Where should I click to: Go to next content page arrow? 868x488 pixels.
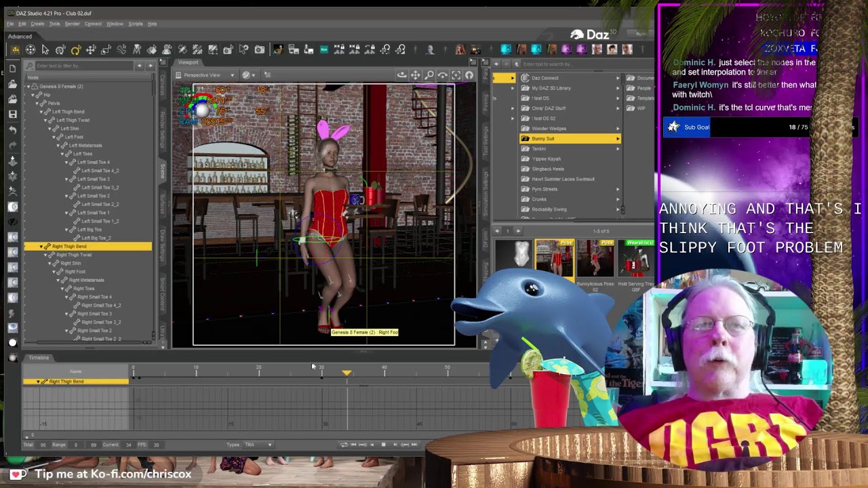tap(518, 231)
